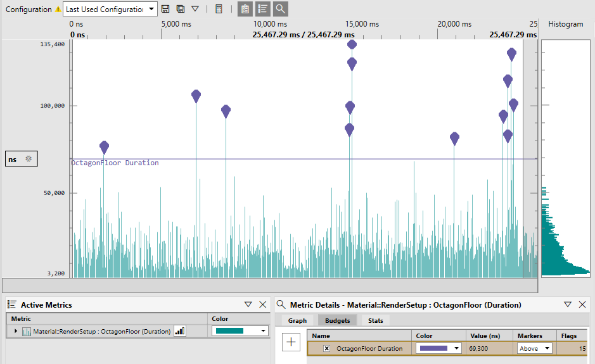Click the save configuration as icon

pyautogui.click(x=181, y=9)
